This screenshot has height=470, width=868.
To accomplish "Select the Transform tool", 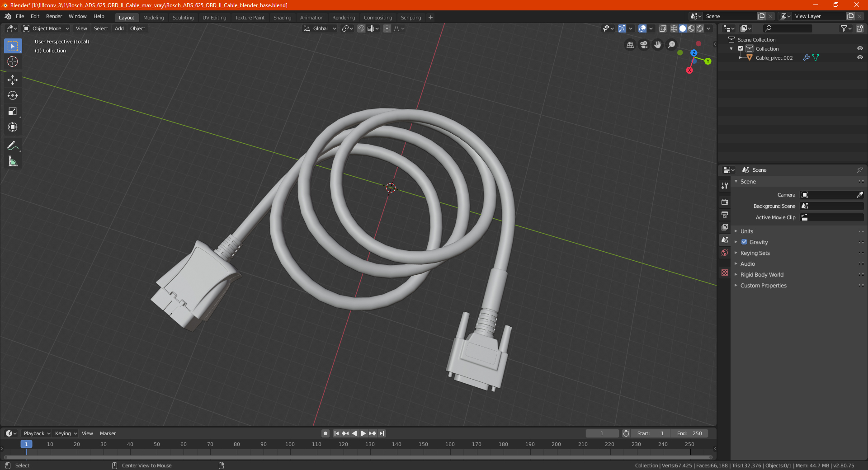I will pos(13,127).
